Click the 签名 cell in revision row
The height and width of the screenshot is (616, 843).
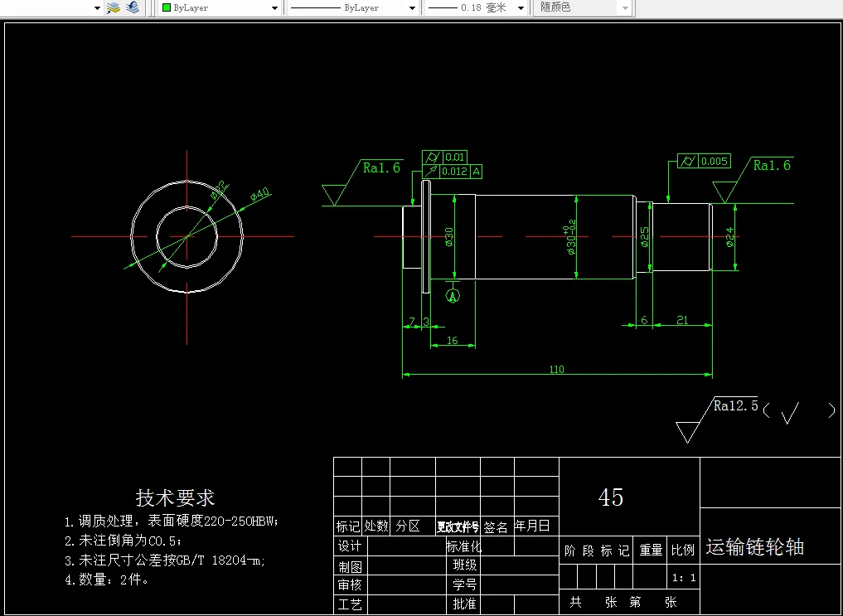[496, 527]
